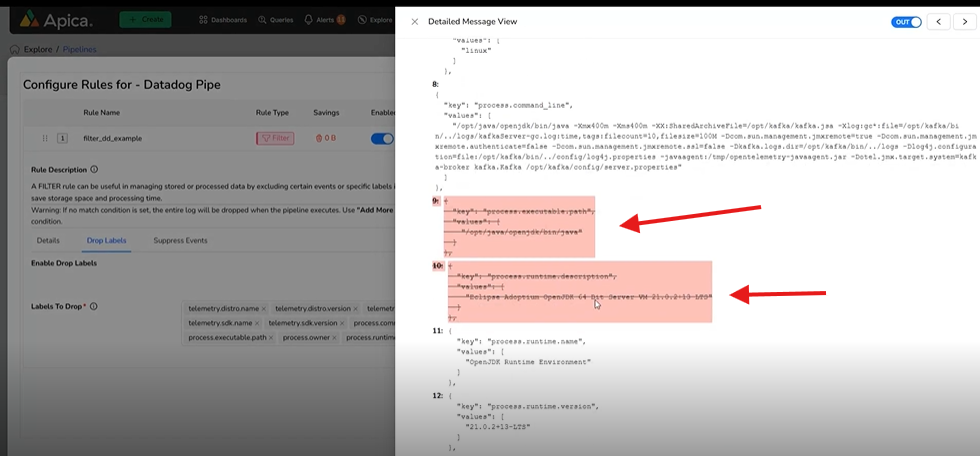Remove the telemetry.distro.name label tag
Image resolution: width=980 pixels, height=456 pixels.
(262, 310)
